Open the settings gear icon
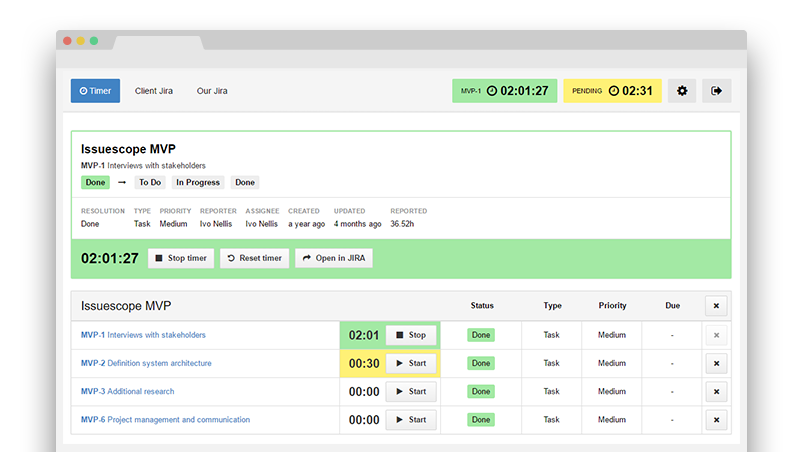The height and width of the screenshot is (452, 800). coord(682,91)
